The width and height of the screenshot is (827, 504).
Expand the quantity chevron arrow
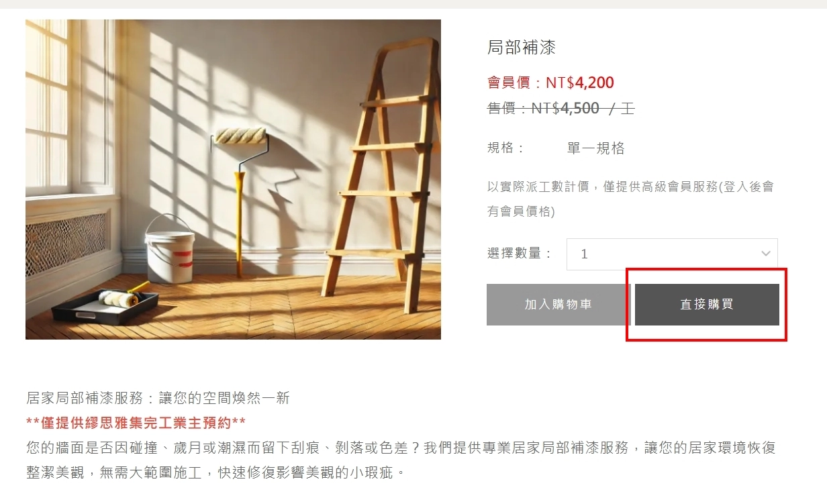765,254
